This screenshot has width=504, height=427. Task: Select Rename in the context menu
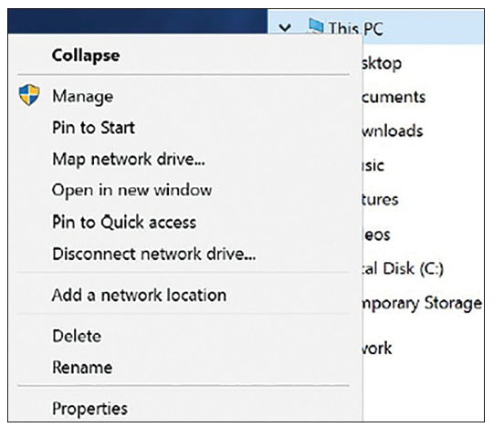point(82,367)
